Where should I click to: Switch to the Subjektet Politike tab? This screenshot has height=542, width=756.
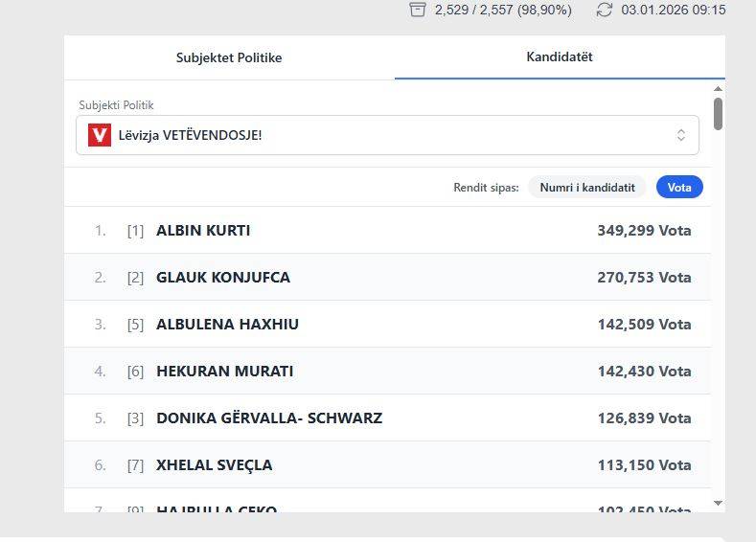pos(229,57)
